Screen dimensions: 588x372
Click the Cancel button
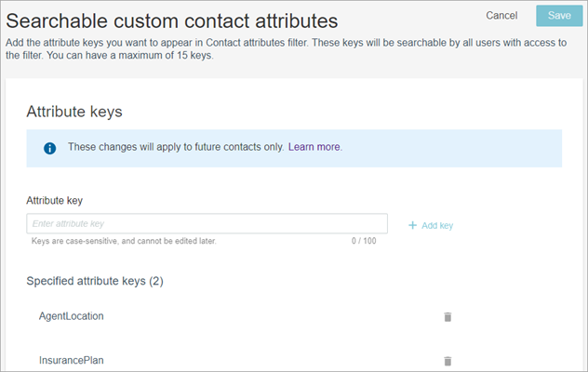pyautogui.click(x=501, y=16)
